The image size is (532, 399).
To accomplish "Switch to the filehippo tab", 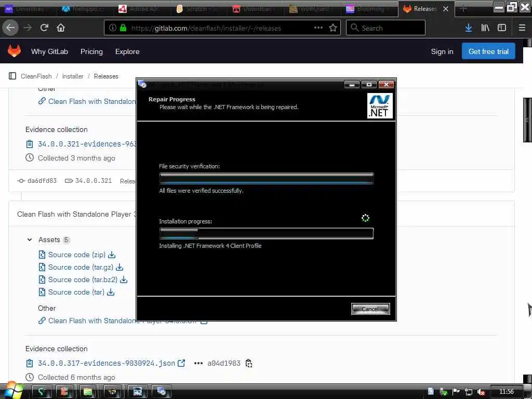I will [x=84, y=9].
